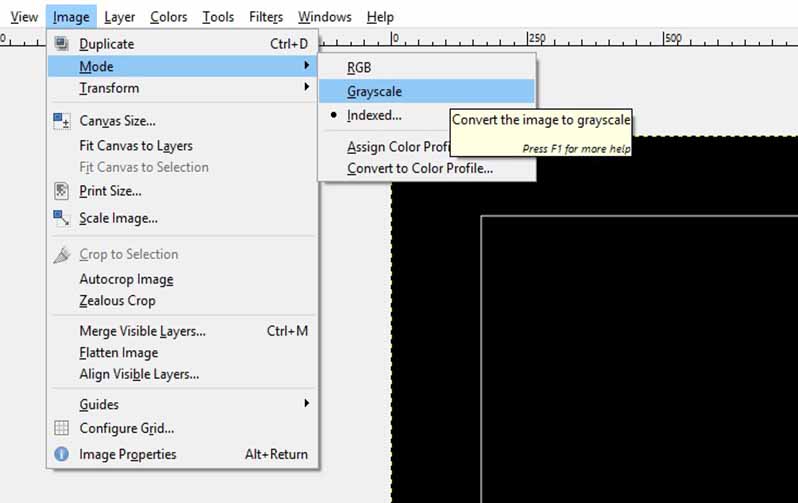
Task: Choose Configure Grid...
Action: point(182,428)
